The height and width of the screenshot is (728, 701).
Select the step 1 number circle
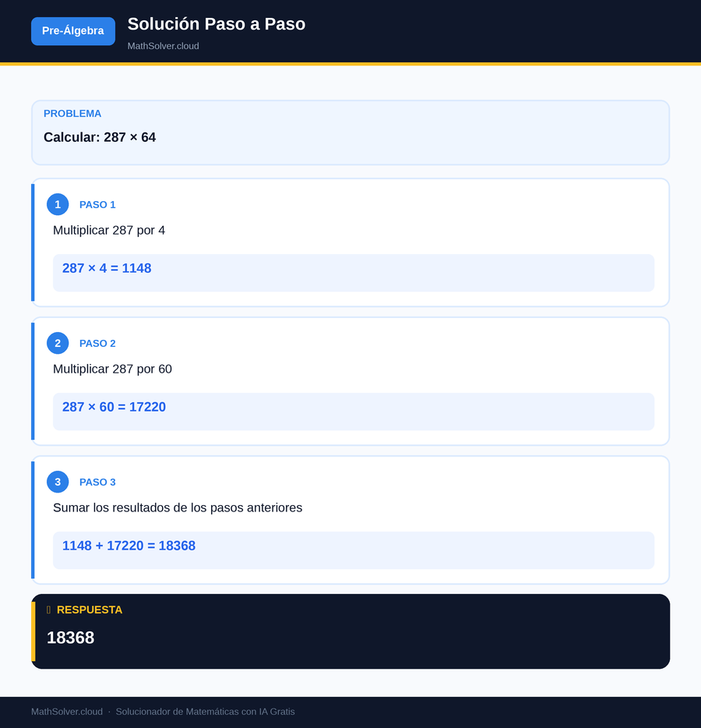point(58,204)
